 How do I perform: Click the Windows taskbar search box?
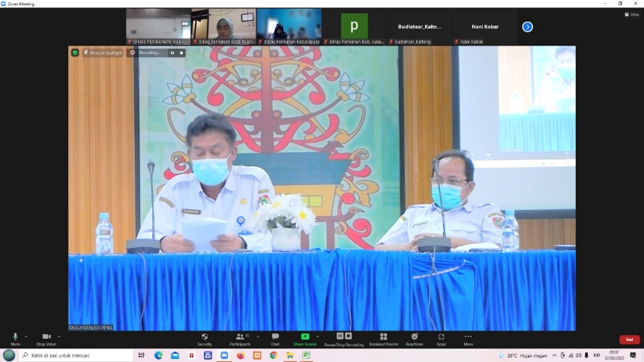pyautogui.click(x=75, y=355)
